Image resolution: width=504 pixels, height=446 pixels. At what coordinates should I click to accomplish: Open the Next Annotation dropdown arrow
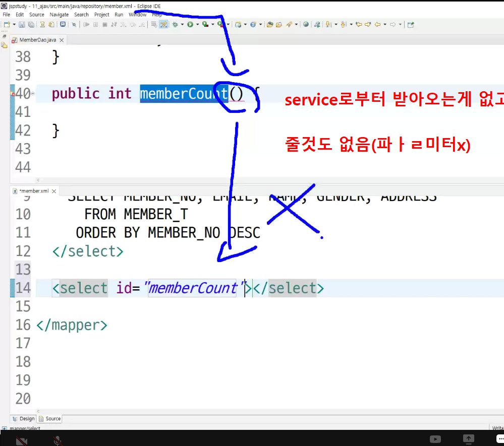(336, 24)
